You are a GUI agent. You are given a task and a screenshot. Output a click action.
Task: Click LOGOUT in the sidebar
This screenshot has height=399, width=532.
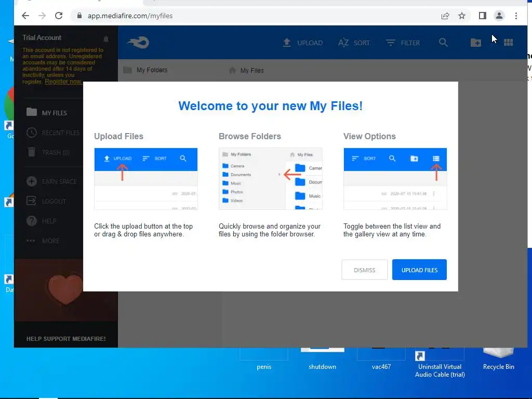[x=46, y=201]
